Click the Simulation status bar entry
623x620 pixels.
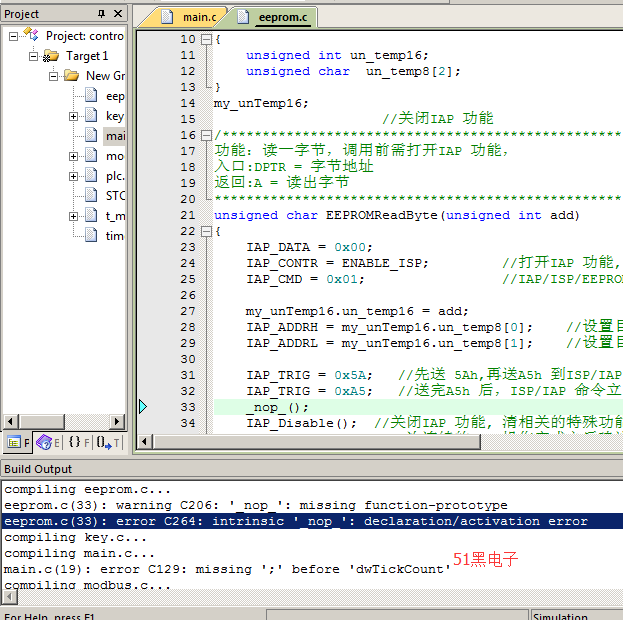point(560,616)
